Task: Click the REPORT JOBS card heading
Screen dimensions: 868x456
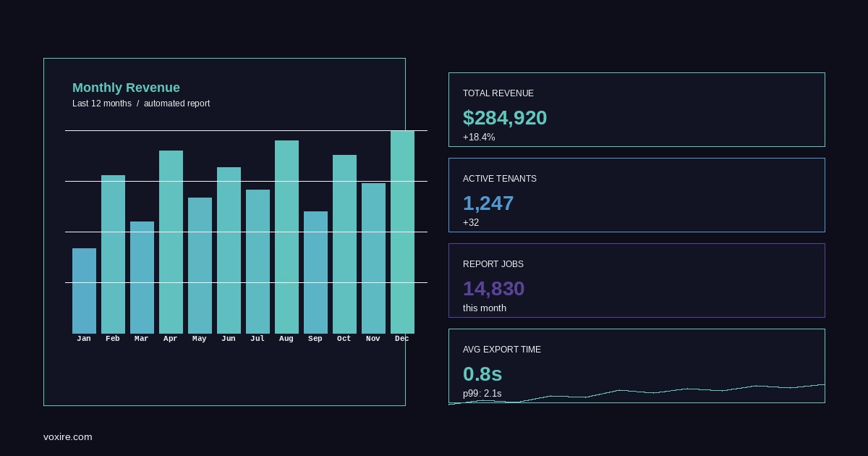Action: (x=493, y=264)
